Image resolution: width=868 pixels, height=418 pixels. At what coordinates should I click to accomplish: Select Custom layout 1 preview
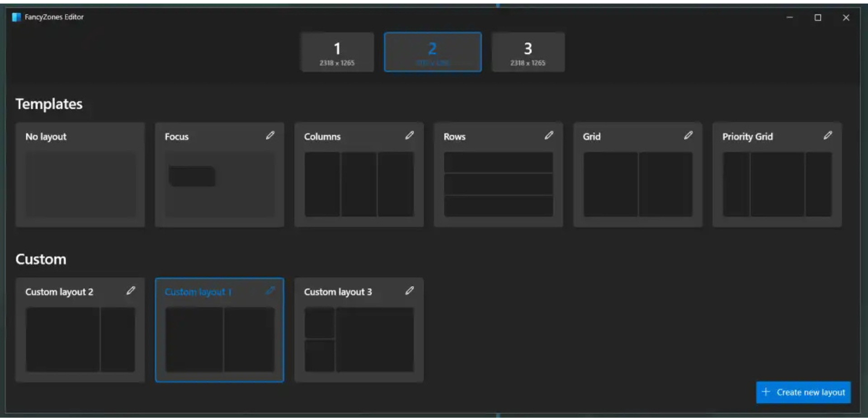[x=220, y=340]
